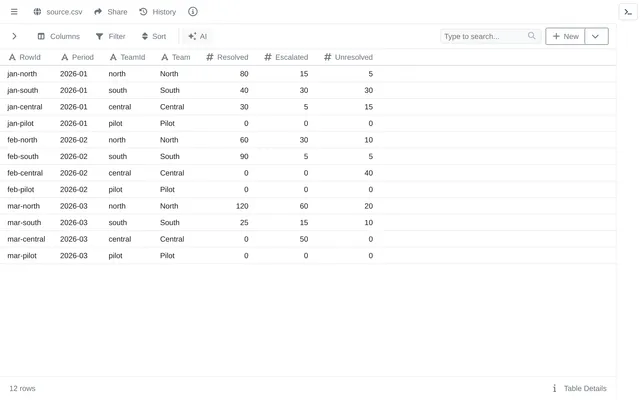Screen dimensions: 640x400
Task: Select the Unresolved column header label
Action: [x=353, y=57]
